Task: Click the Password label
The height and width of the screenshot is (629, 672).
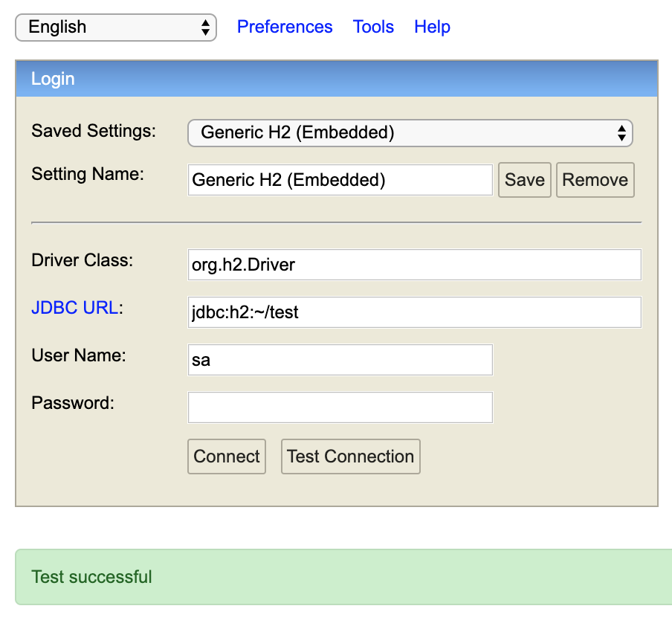Action: pos(73,403)
